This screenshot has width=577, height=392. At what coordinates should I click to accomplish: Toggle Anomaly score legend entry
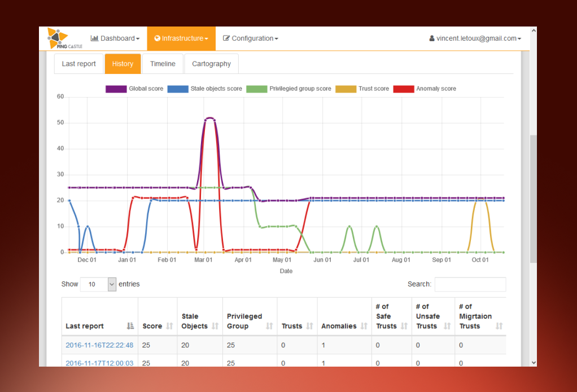click(425, 89)
